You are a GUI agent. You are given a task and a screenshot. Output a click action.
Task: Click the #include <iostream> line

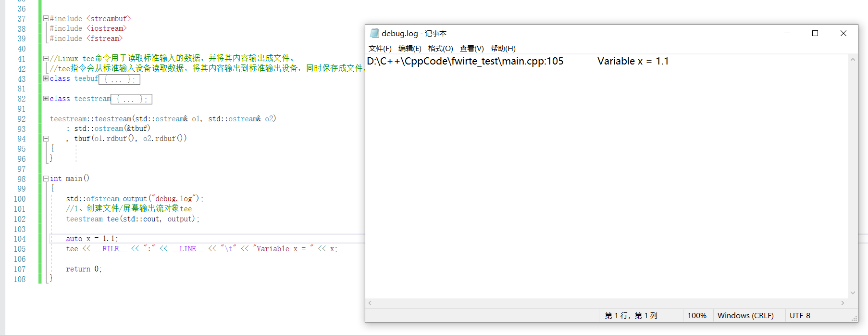point(88,28)
